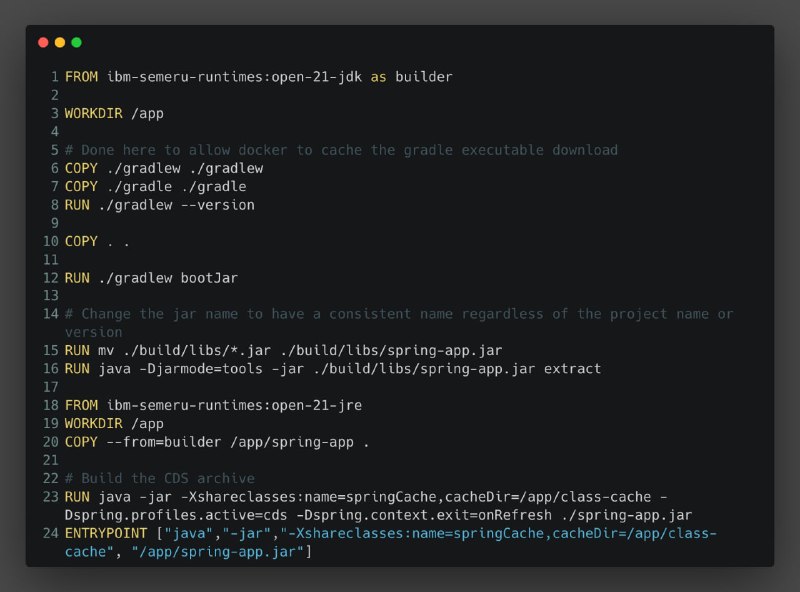Click COPY keyword on line 6
800x592 pixels.
(x=81, y=168)
